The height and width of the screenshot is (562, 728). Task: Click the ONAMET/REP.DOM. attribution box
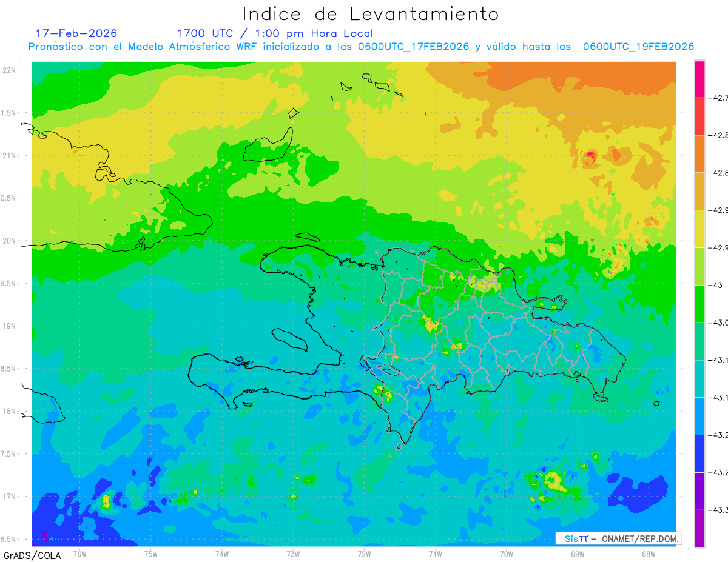619,538
